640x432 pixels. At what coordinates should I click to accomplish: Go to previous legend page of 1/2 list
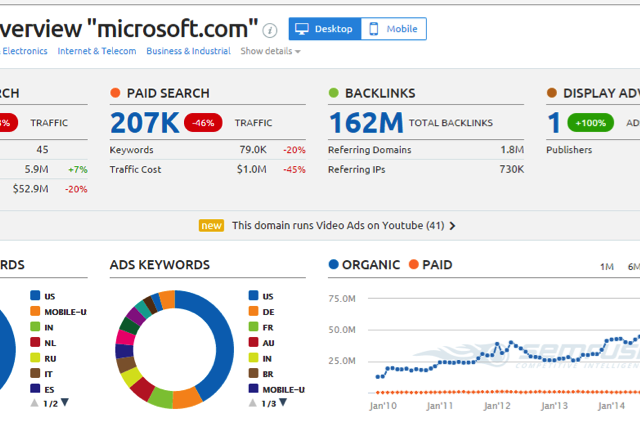pyautogui.click(x=34, y=403)
